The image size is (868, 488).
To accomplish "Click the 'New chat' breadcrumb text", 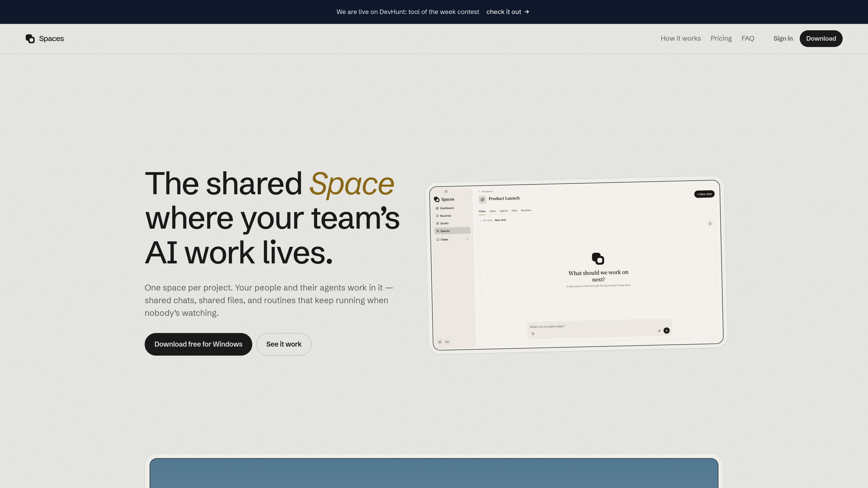I will pos(500,220).
